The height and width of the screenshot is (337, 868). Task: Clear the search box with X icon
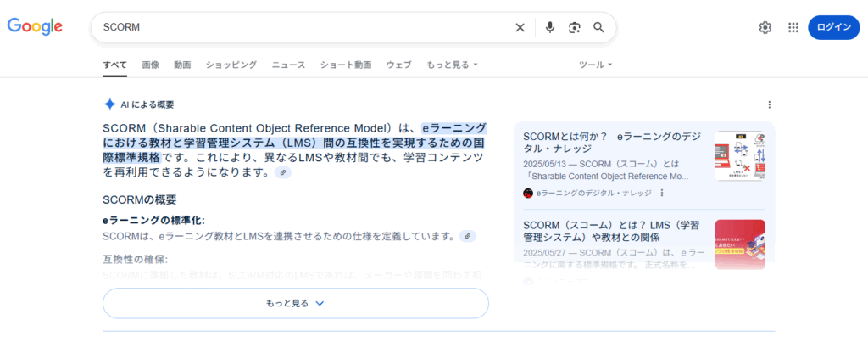[x=520, y=28]
